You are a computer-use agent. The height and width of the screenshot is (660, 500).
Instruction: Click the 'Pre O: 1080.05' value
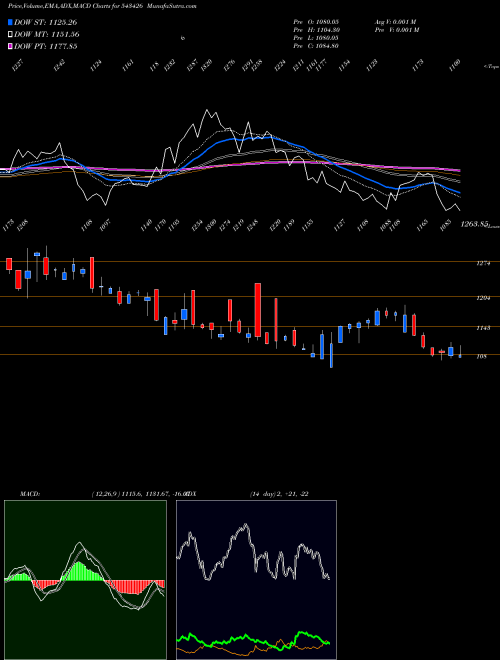pos(316,22)
